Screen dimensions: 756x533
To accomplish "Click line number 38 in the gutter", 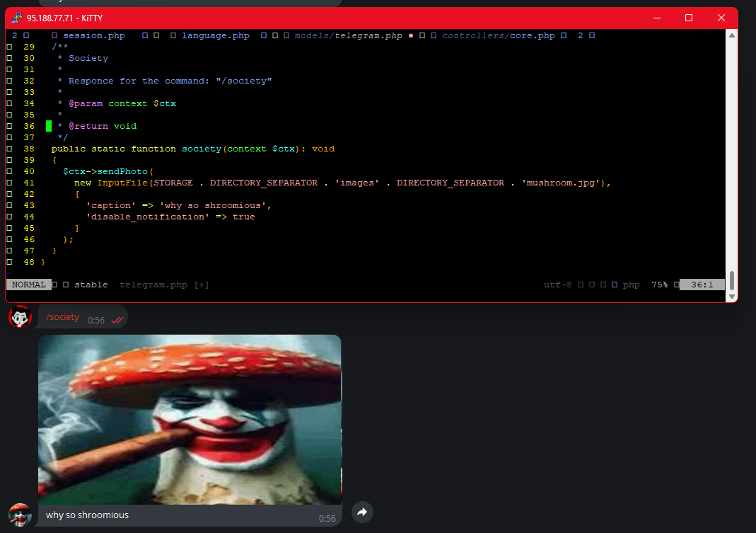I will click(x=29, y=149).
